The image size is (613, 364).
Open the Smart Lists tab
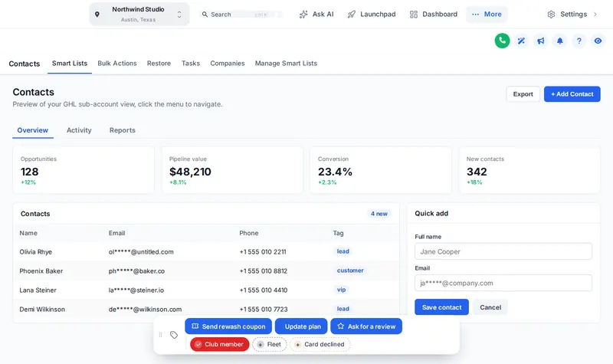(70, 64)
